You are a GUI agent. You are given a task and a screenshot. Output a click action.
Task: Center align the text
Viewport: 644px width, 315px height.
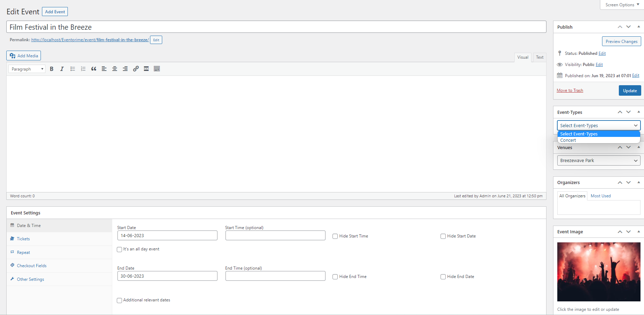click(115, 69)
